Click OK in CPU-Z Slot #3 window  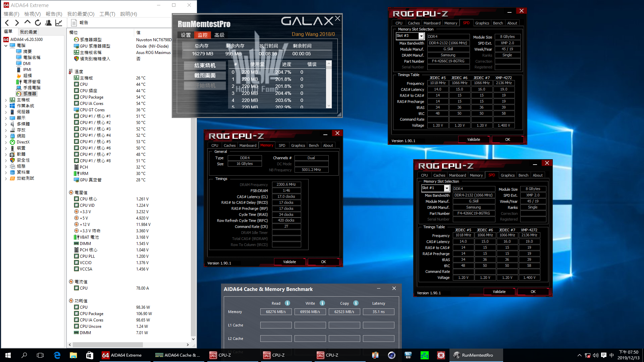[x=507, y=139]
